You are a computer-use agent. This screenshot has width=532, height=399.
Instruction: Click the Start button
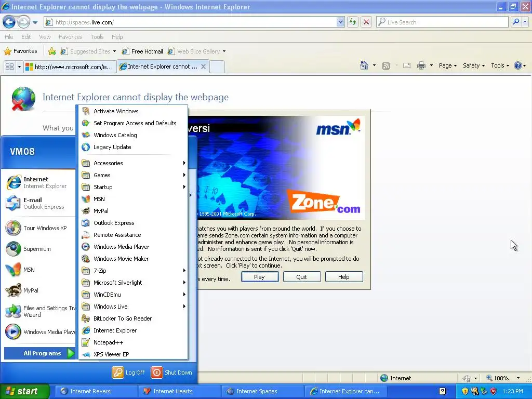24,391
